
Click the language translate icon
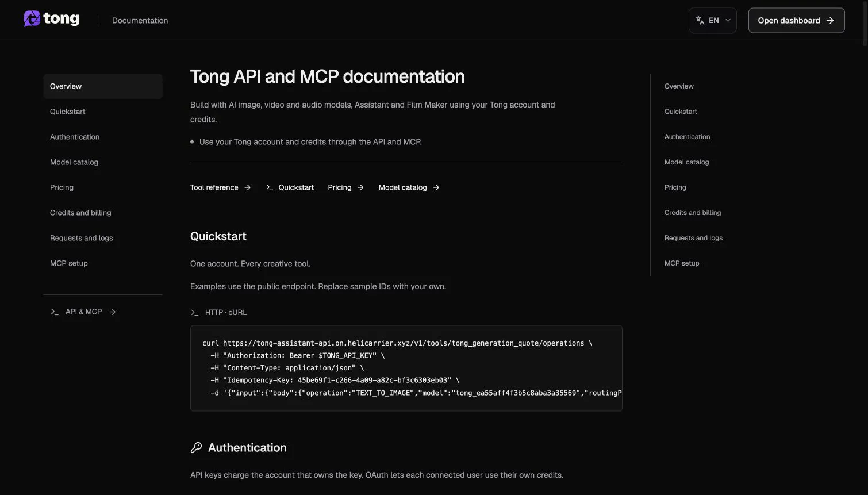(700, 21)
